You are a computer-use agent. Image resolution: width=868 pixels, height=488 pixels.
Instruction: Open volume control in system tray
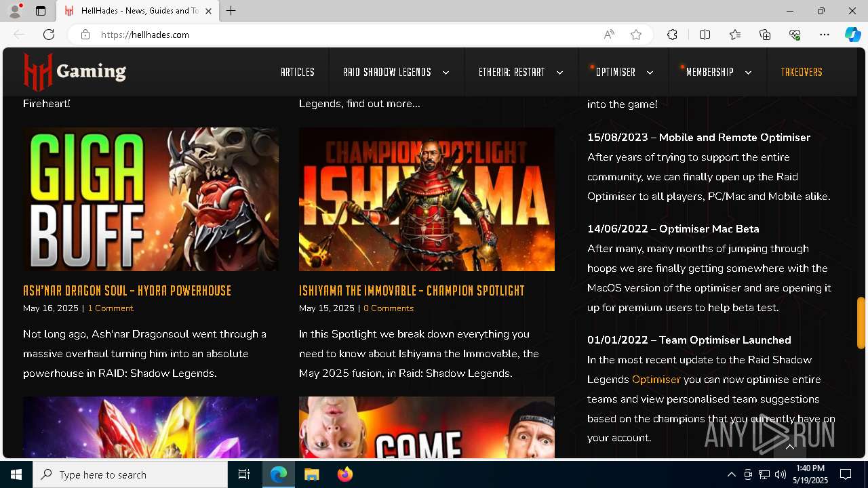pyautogui.click(x=781, y=474)
